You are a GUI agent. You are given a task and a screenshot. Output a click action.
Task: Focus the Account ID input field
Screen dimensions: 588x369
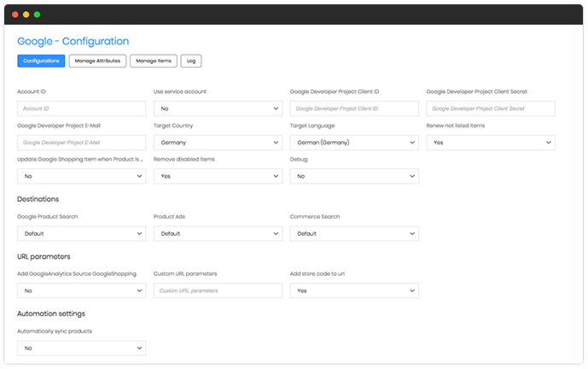pos(81,108)
